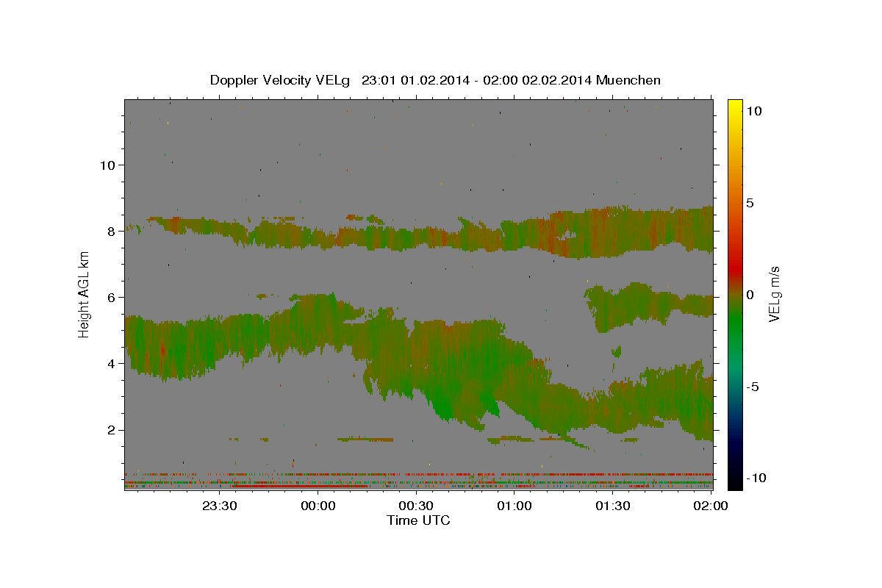Click the 23:30 time tick label
This screenshot has width=882, height=588.
[219, 506]
